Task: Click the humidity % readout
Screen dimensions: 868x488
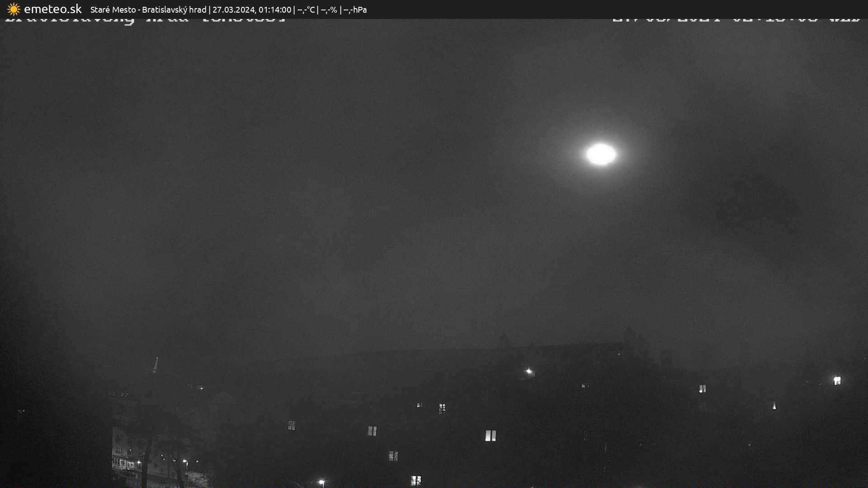Action: (x=329, y=9)
